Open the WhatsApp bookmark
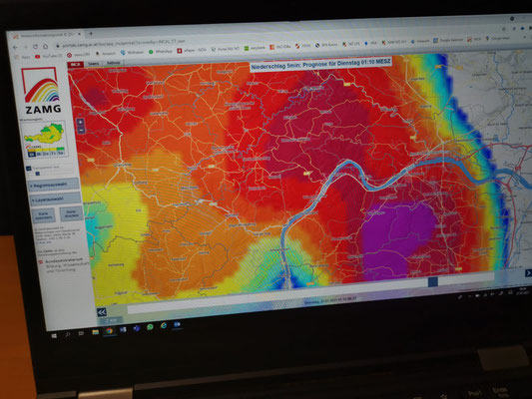 pos(161,52)
